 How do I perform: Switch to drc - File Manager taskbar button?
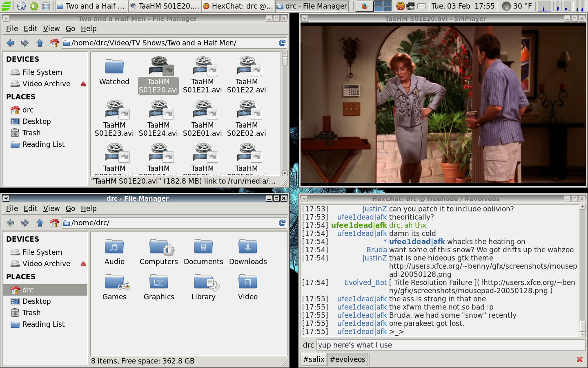[x=311, y=6]
